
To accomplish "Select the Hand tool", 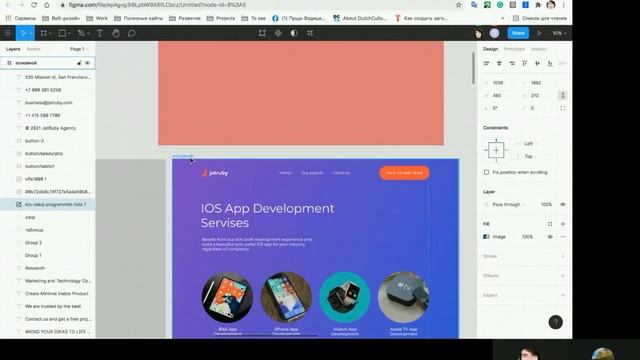I will coord(116,33).
